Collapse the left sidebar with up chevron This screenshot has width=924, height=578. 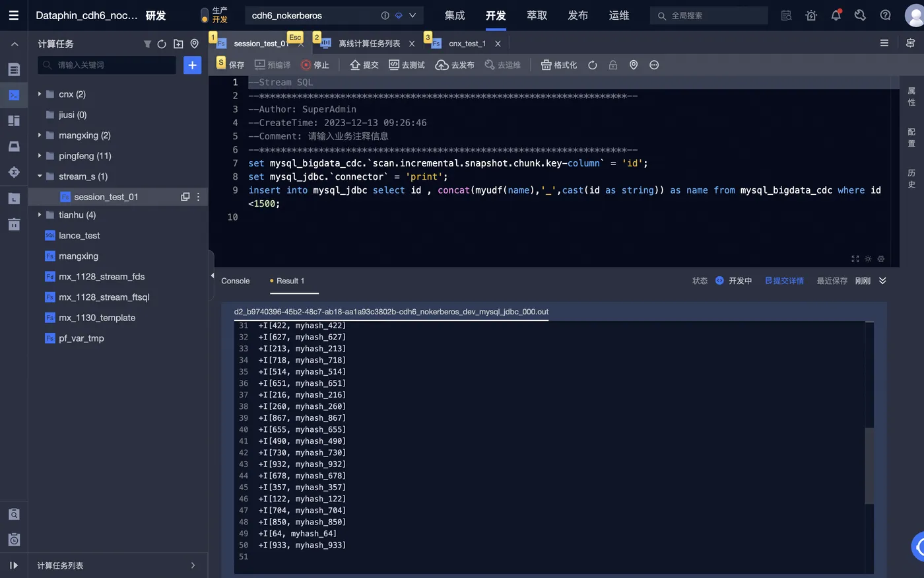(14, 44)
